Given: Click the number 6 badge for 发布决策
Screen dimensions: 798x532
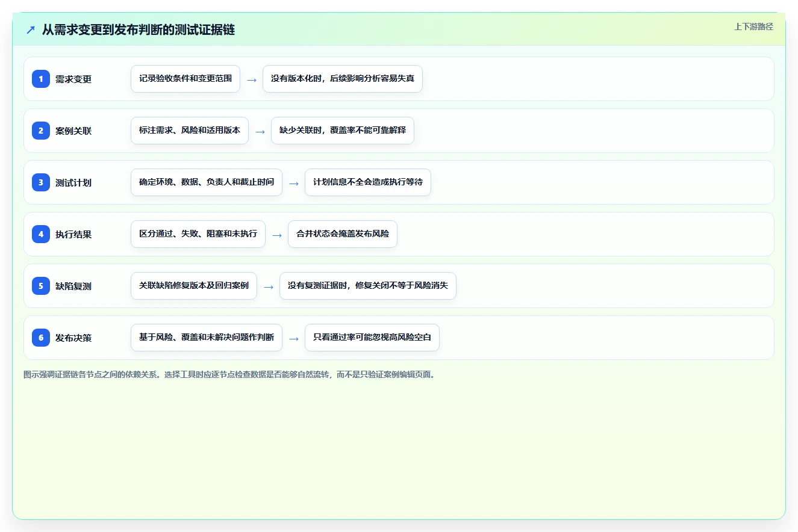Looking at the screenshot, I should [x=41, y=338].
